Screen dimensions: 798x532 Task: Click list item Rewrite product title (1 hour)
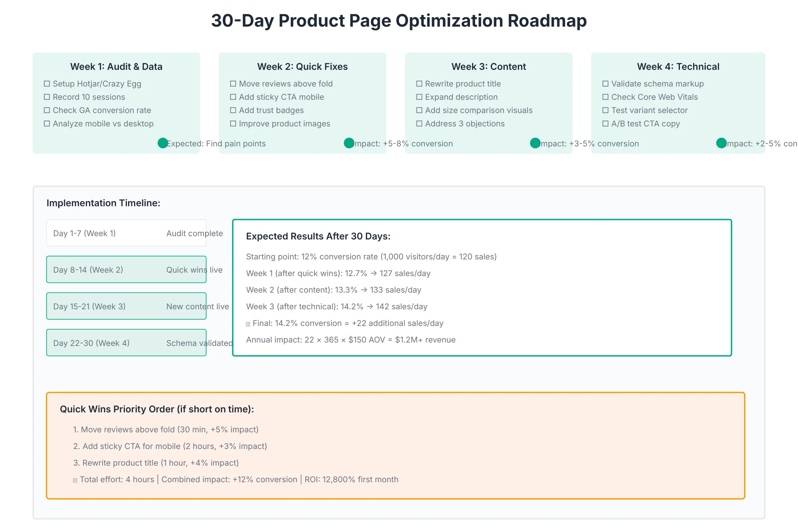pos(156,463)
